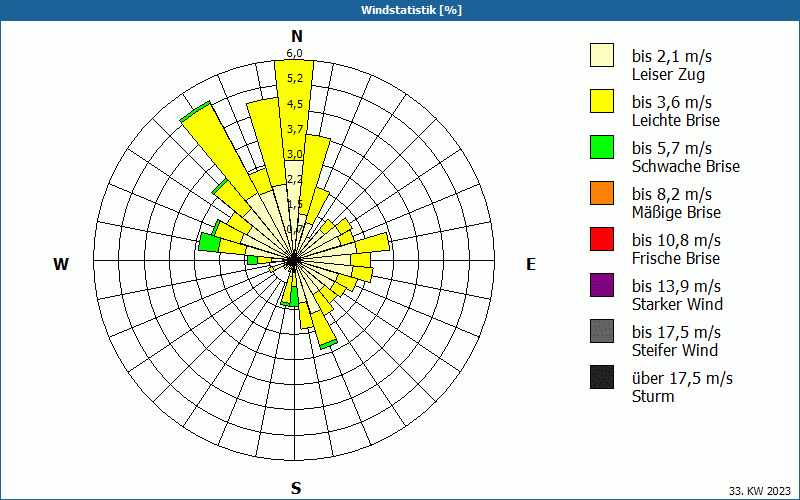Click the '5,2' scale label
This screenshot has height=500, width=800.
click(295, 78)
